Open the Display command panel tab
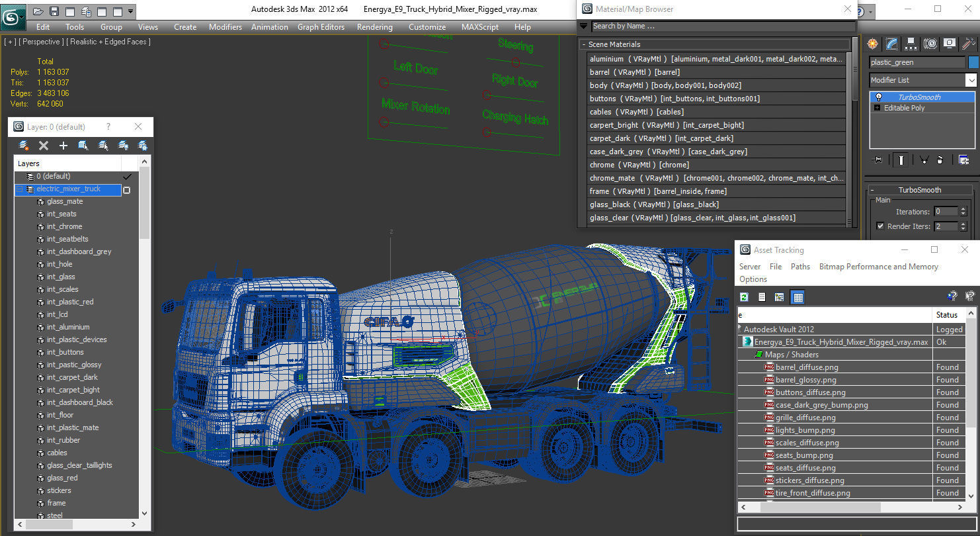The height and width of the screenshot is (536, 980). [x=950, y=44]
